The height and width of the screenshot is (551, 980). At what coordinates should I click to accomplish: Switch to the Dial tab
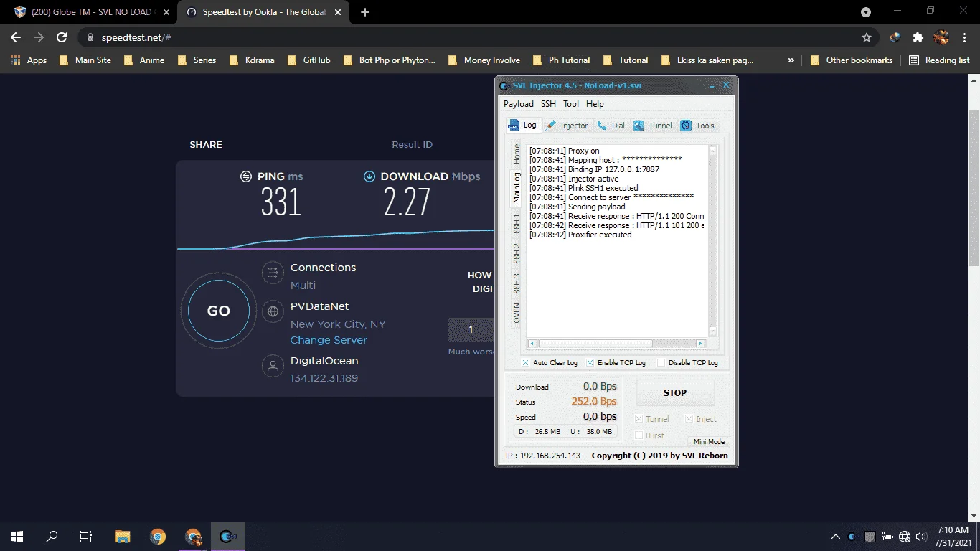(611, 126)
